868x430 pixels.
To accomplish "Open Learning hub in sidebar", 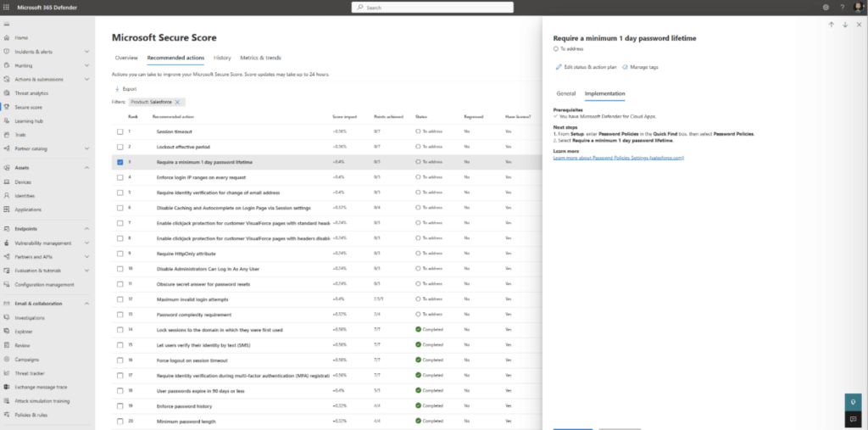I will (x=29, y=120).
